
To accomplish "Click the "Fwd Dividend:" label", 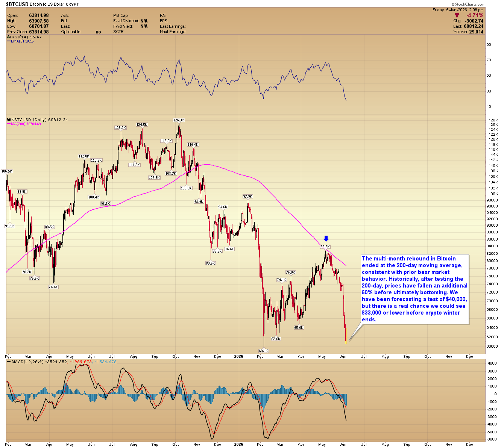I will point(126,21).
